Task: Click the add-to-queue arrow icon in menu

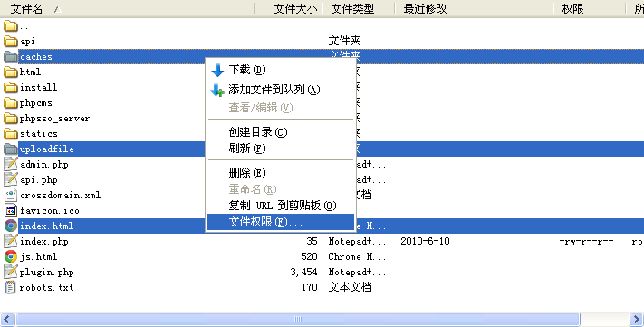Action: click(x=217, y=90)
